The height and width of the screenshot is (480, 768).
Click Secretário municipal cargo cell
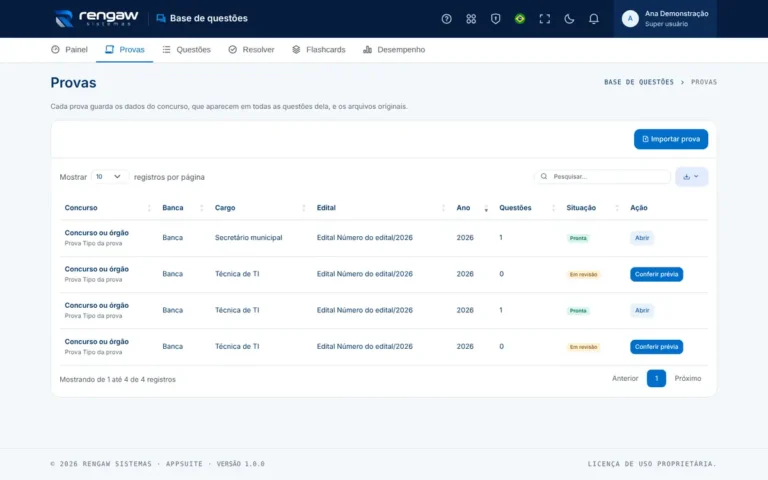(248, 238)
